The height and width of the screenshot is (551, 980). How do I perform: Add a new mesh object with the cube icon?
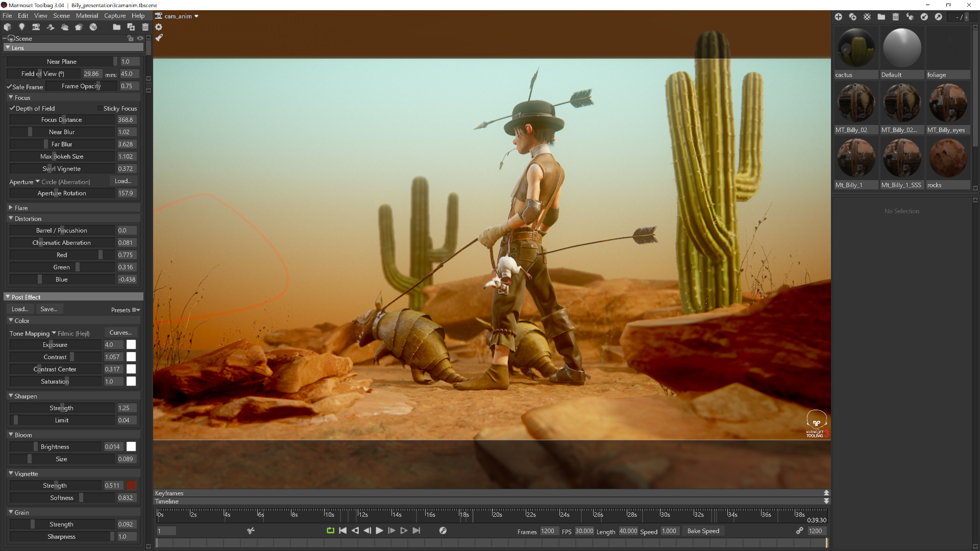[x=8, y=27]
